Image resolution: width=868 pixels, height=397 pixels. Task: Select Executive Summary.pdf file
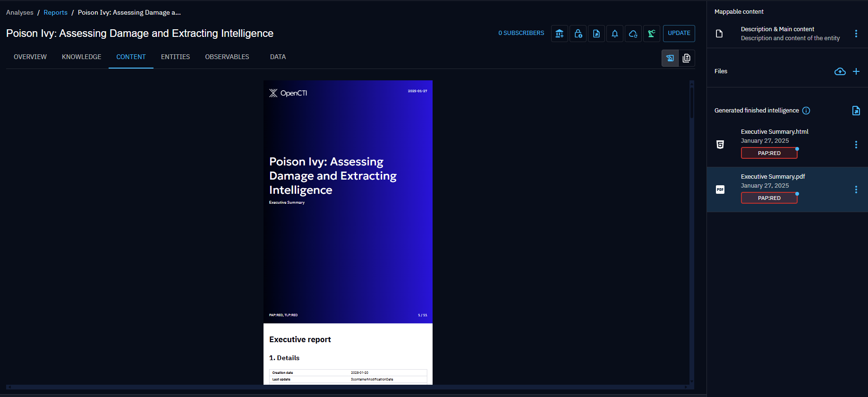[x=787, y=189]
